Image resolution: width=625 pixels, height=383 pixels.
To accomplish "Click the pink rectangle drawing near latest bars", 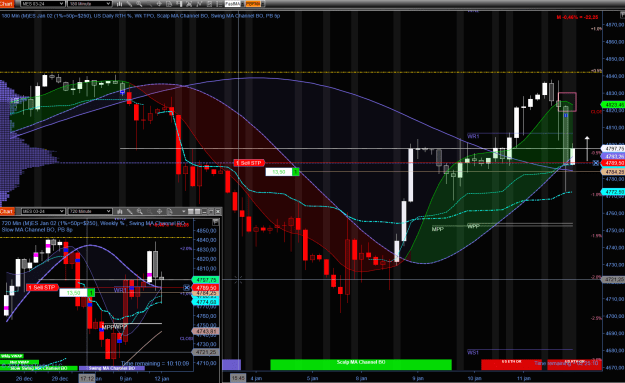I will tap(567, 102).
